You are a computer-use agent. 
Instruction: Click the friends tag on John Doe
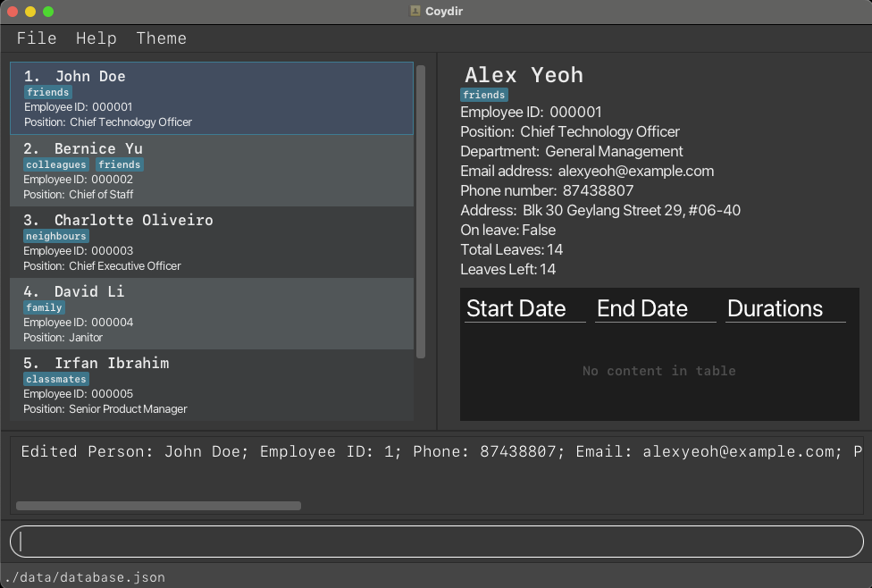click(x=48, y=92)
